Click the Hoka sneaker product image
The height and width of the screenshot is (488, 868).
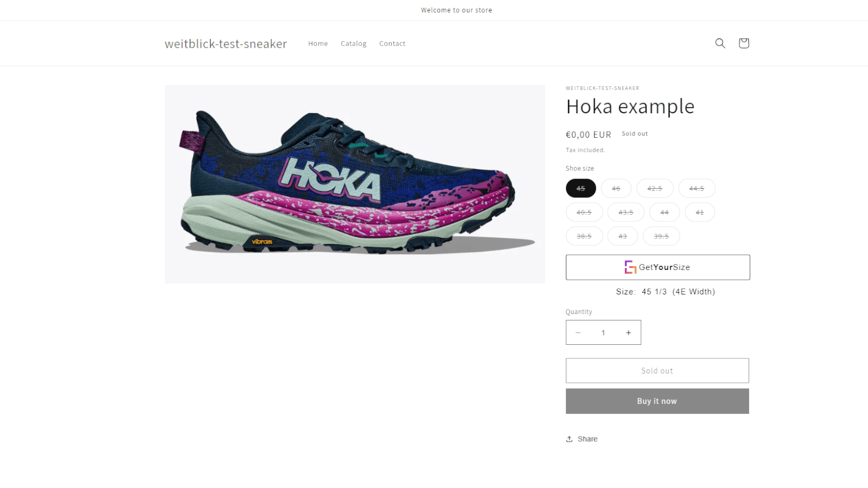pyautogui.click(x=354, y=184)
